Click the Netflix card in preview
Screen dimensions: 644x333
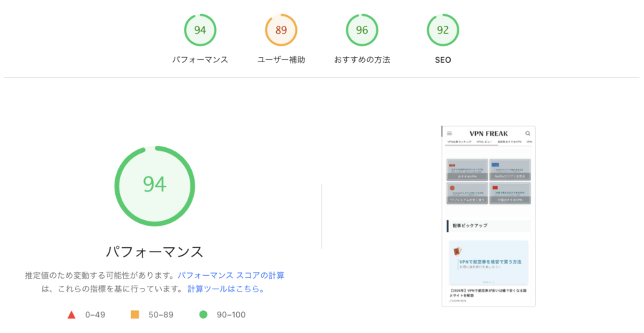510,170
